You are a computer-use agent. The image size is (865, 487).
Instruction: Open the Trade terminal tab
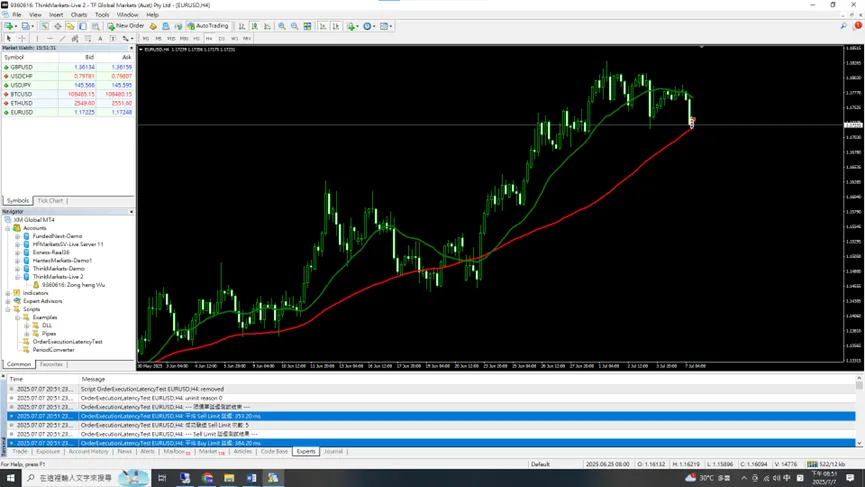[20, 452]
